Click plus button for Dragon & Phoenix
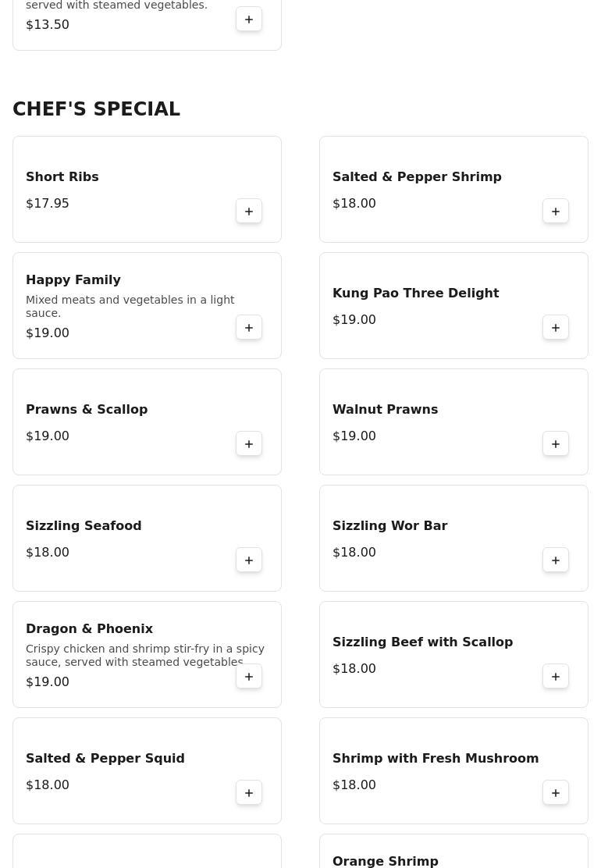 [249, 677]
